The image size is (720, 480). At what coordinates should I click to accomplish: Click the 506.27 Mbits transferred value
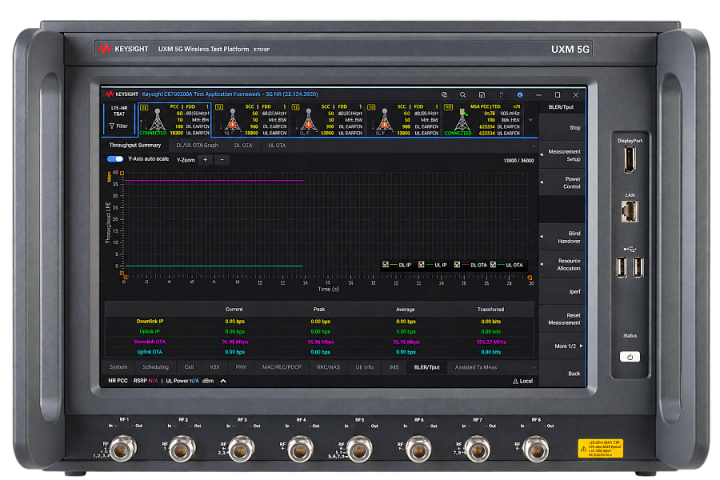(x=491, y=342)
